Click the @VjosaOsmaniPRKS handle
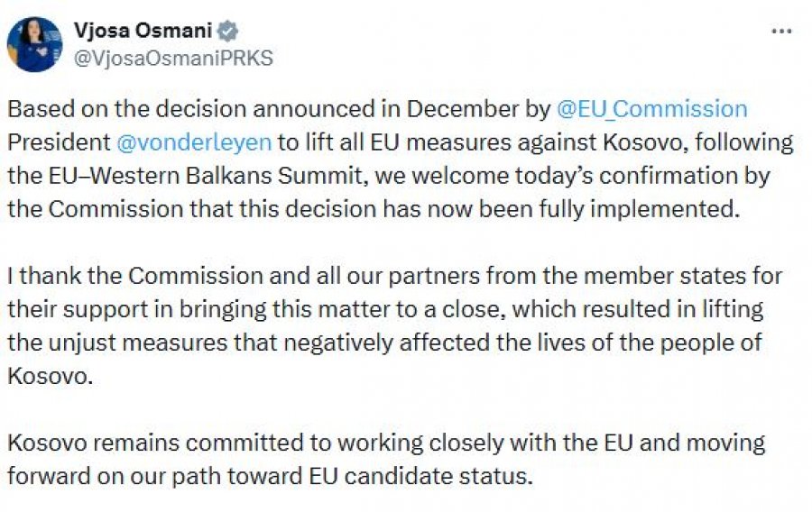 click(x=173, y=59)
